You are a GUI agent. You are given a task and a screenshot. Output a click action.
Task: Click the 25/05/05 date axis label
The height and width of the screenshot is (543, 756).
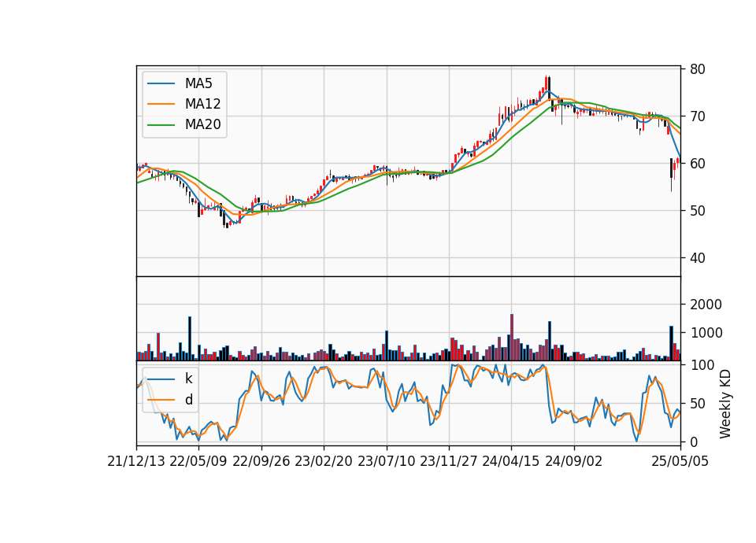click(x=680, y=461)
